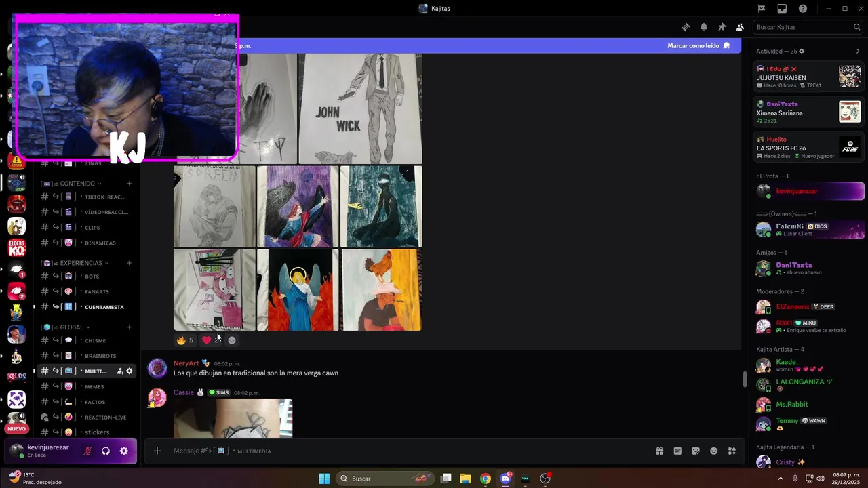Open the TIKTOK-REAC channel
This screenshot has height=488, width=868.
[x=86, y=197]
